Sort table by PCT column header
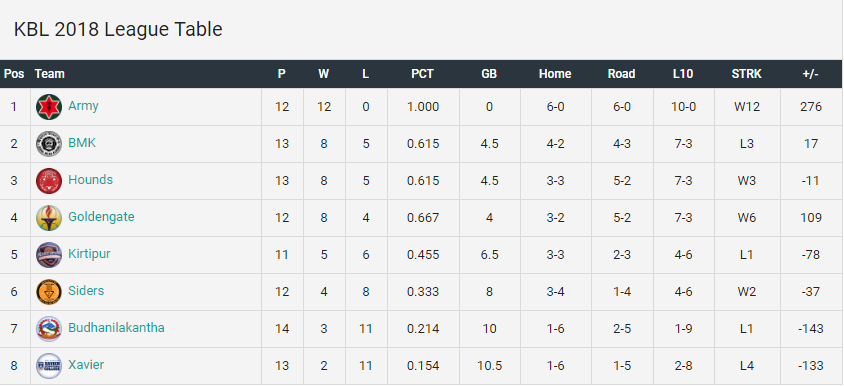 click(423, 74)
